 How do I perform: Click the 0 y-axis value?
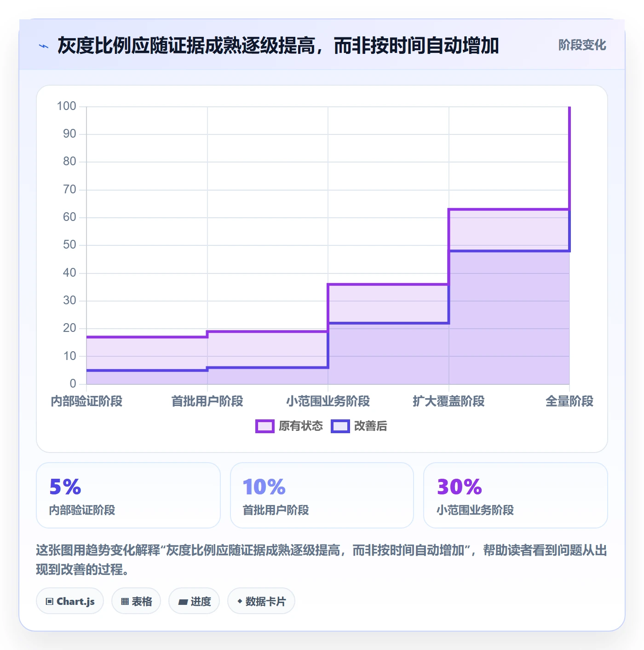(x=73, y=383)
